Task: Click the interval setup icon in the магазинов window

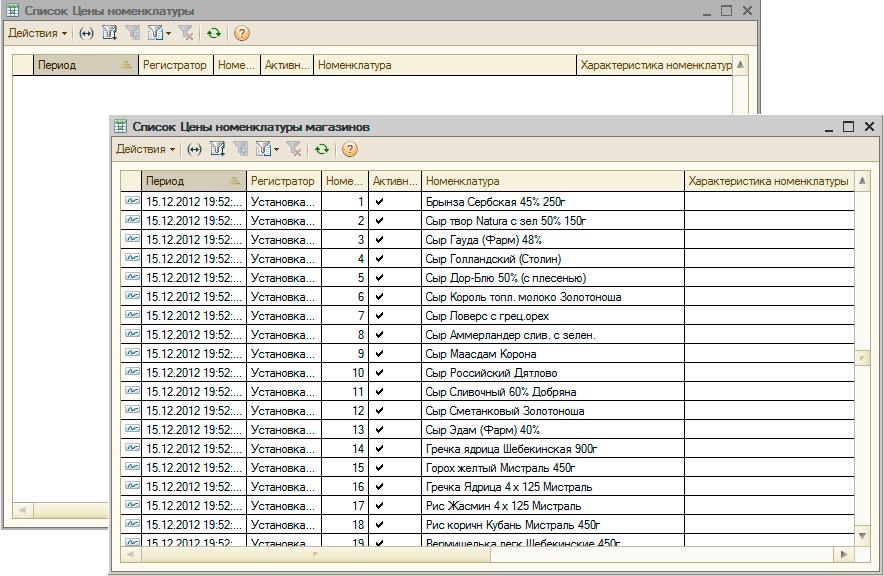Action: click(194, 149)
